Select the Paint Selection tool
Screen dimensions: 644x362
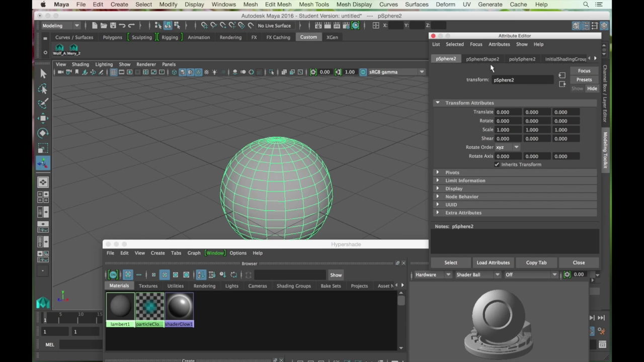click(x=43, y=104)
